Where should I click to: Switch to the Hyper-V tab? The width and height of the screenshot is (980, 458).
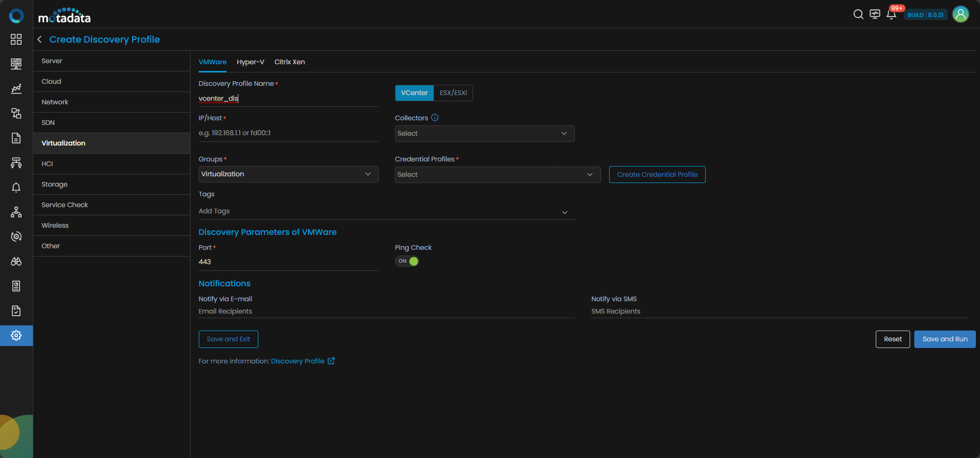[250, 62]
